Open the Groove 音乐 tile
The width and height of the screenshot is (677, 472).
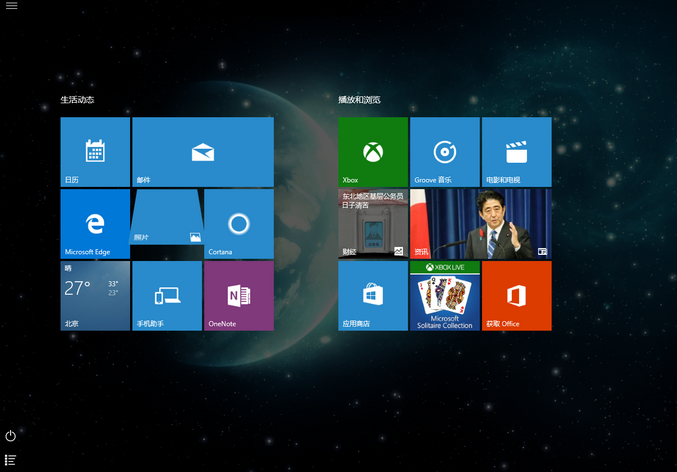coord(445,152)
